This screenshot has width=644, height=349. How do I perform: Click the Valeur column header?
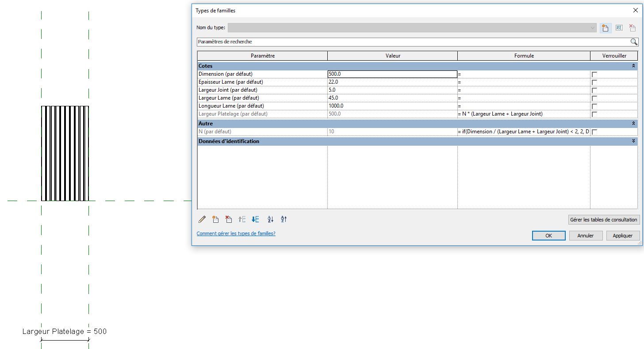(392, 56)
